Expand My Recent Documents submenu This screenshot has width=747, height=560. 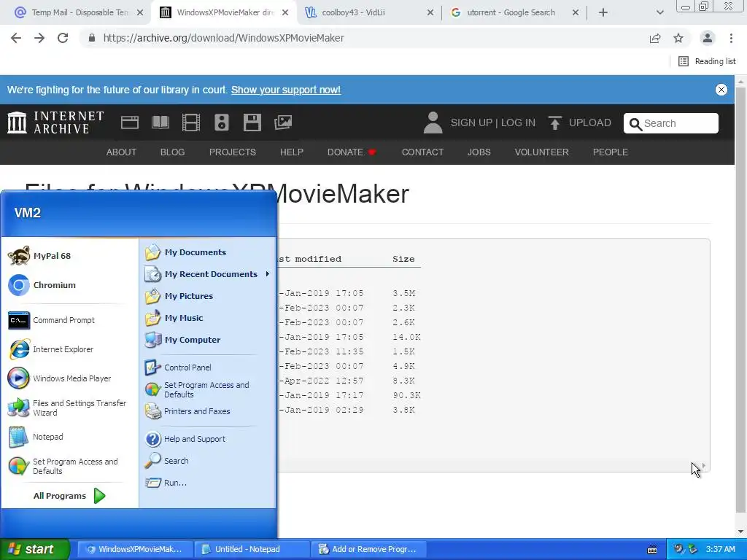click(209, 274)
